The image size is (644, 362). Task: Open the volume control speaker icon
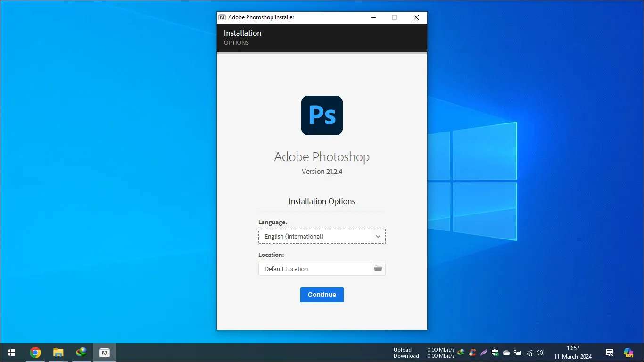pyautogui.click(x=539, y=352)
